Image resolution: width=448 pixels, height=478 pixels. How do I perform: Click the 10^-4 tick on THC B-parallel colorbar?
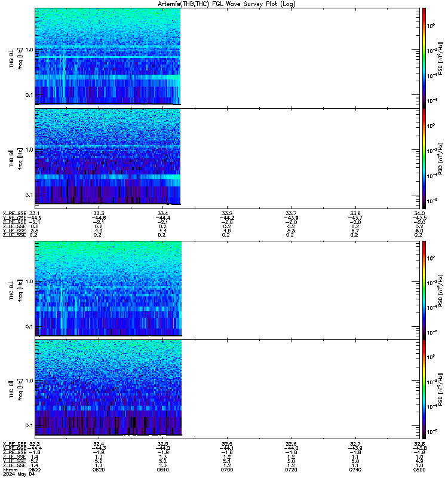(x=432, y=406)
